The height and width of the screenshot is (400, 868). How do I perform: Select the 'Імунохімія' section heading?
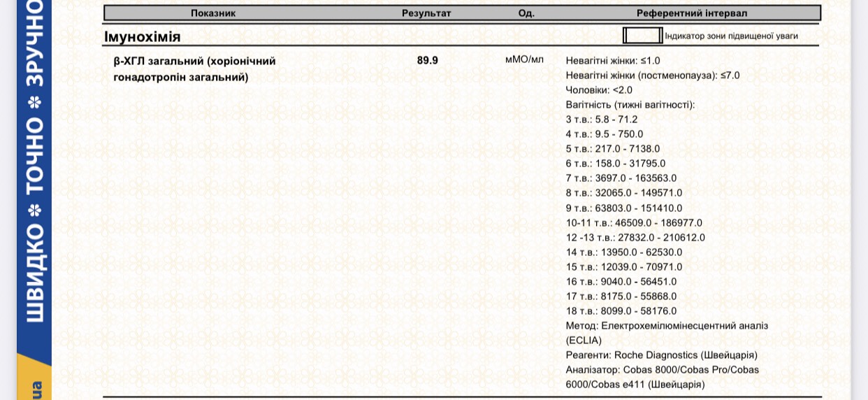click(x=143, y=37)
